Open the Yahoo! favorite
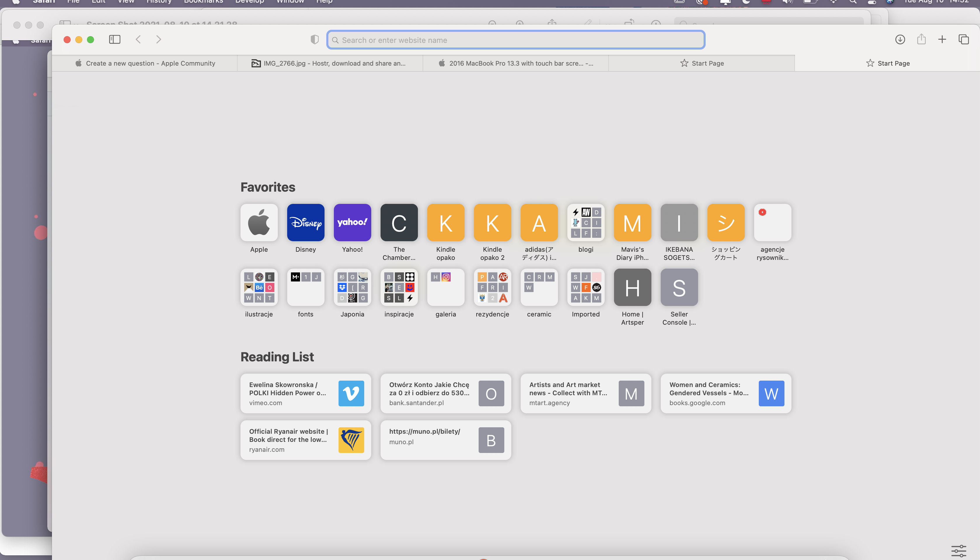 352,223
